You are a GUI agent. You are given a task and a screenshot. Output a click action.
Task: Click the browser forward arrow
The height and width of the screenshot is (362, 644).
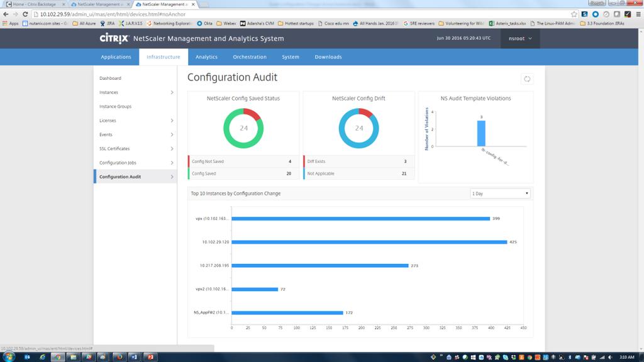coord(16,14)
